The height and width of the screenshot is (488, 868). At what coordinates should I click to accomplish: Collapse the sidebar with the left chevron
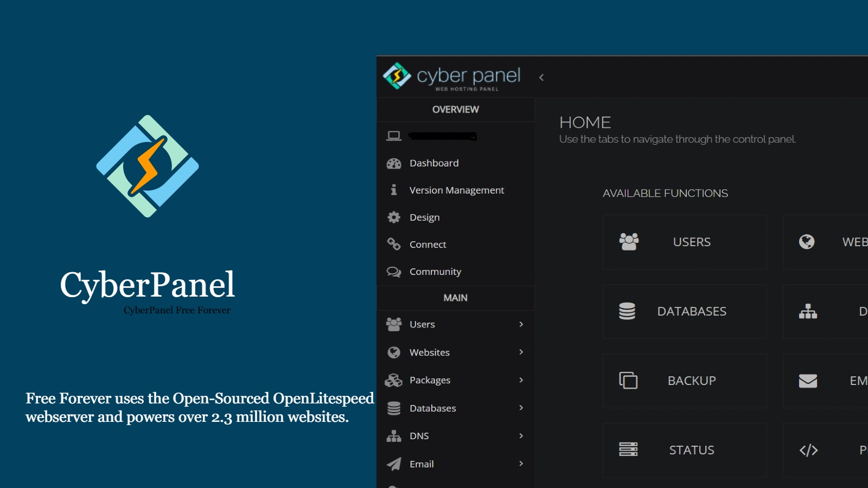click(541, 78)
